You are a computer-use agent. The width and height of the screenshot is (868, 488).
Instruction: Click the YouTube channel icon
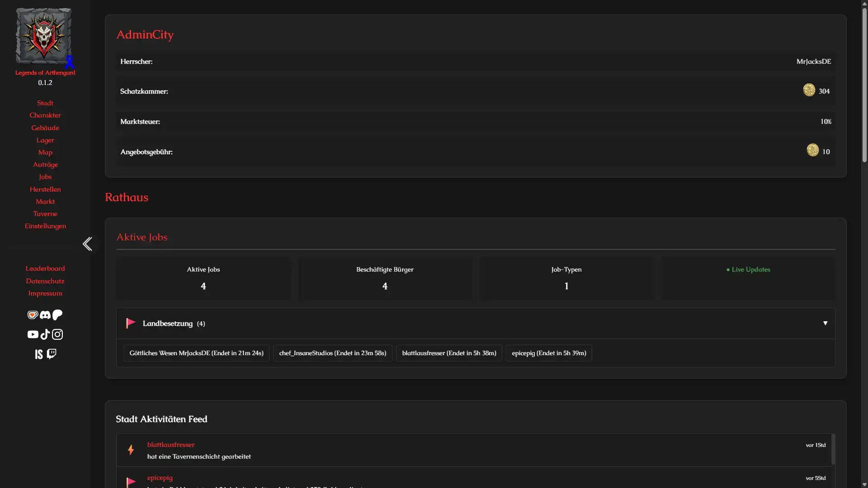[x=33, y=334]
